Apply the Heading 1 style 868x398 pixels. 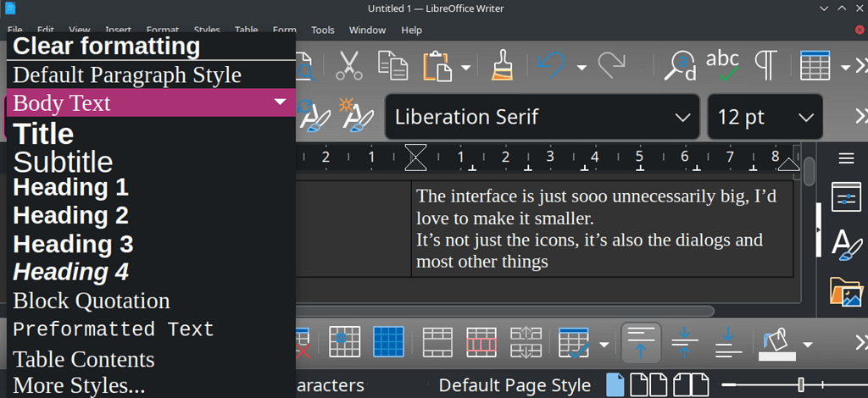click(151, 187)
